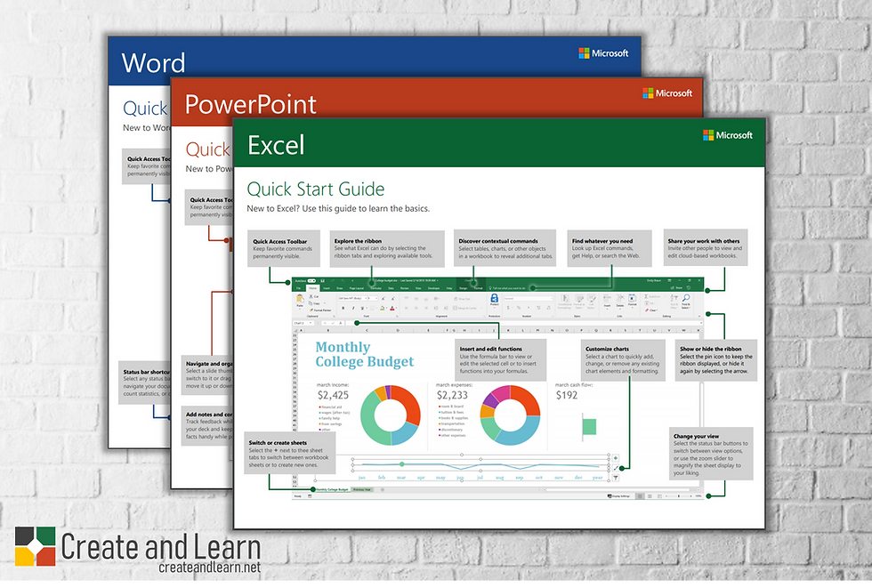The image size is (872, 588).
Task: Click the Protect lock icon
Action: click(494, 298)
